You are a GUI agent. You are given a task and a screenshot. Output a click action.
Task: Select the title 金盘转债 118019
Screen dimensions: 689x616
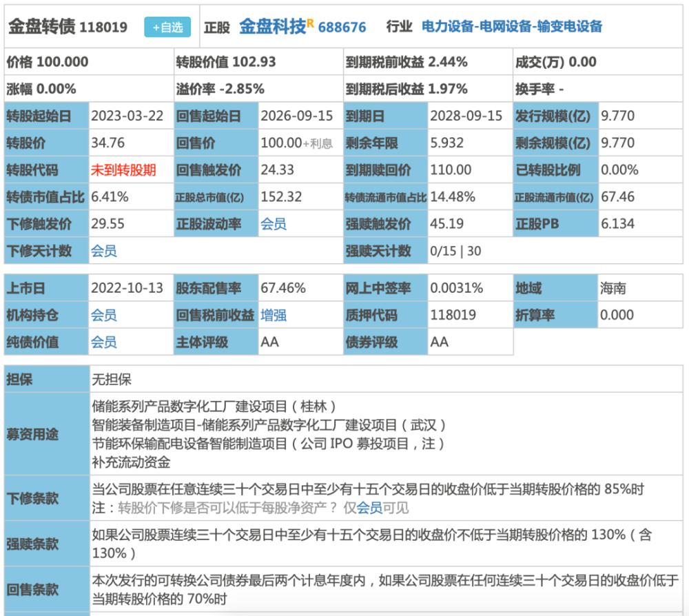68,28
